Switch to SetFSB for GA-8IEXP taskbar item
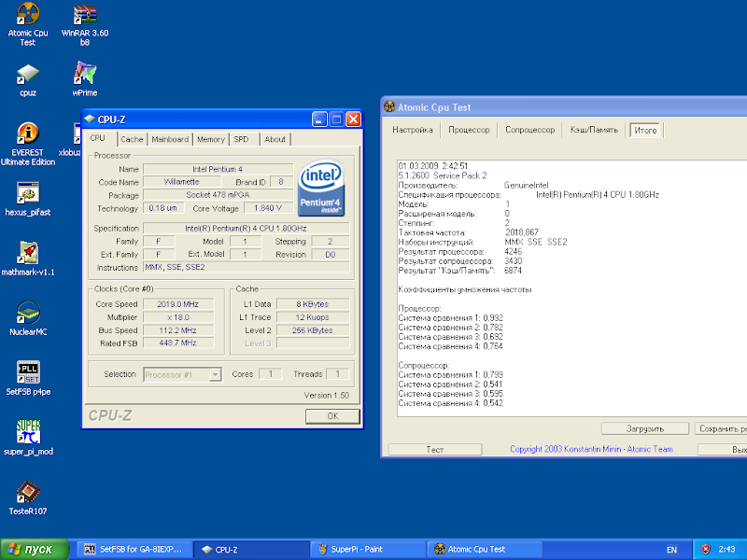This screenshot has width=747, height=560. click(x=134, y=549)
